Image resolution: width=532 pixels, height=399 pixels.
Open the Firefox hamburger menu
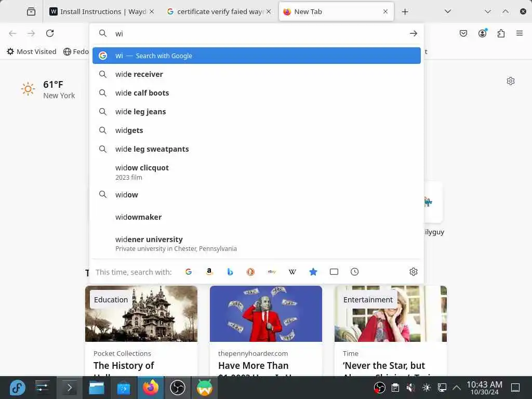[x=520, y=33]
